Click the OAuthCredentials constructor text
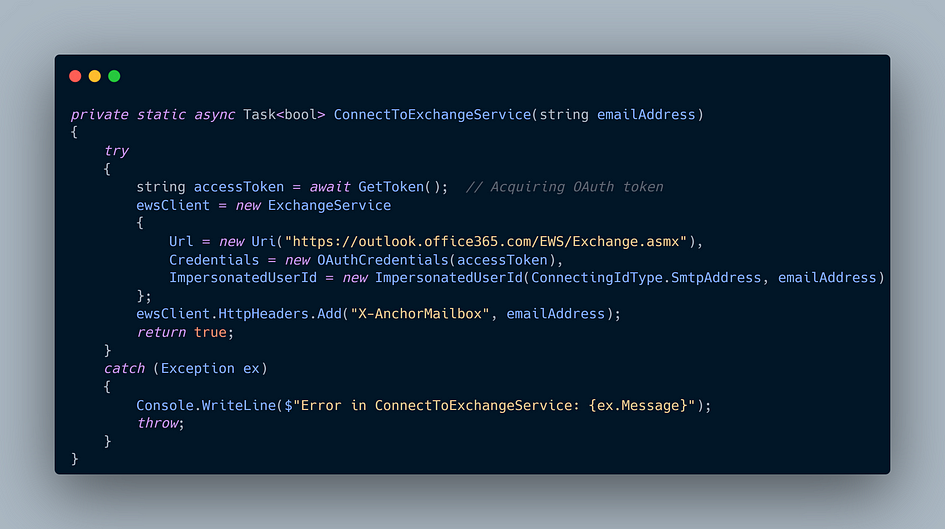The width and height of the screenshot is (945, 529). click(383, 260)
